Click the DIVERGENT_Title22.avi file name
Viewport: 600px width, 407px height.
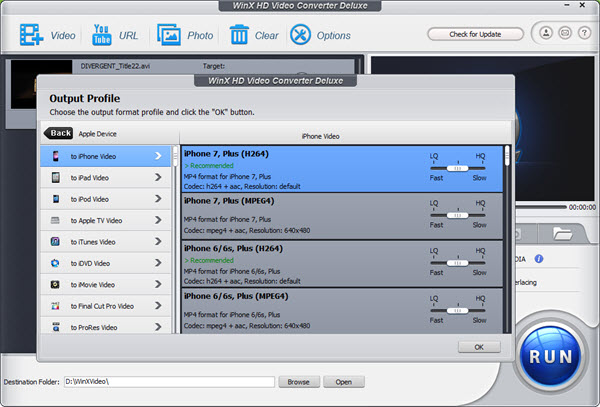point(115,66)
